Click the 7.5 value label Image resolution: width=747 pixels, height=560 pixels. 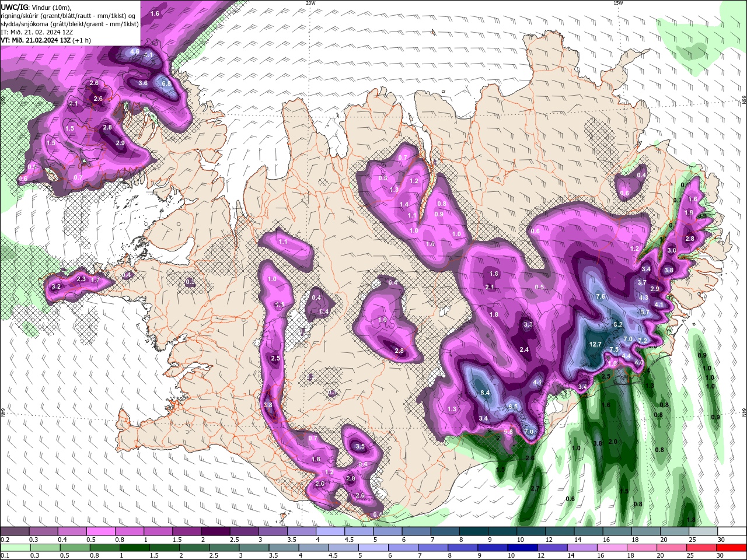pos(614,349)
